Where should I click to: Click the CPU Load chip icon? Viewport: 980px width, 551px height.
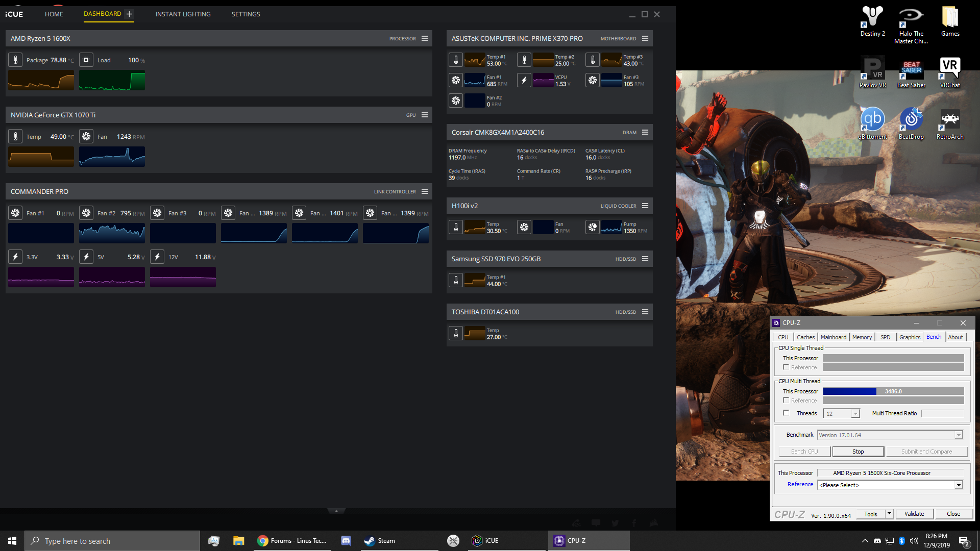(x=86, y=60)
